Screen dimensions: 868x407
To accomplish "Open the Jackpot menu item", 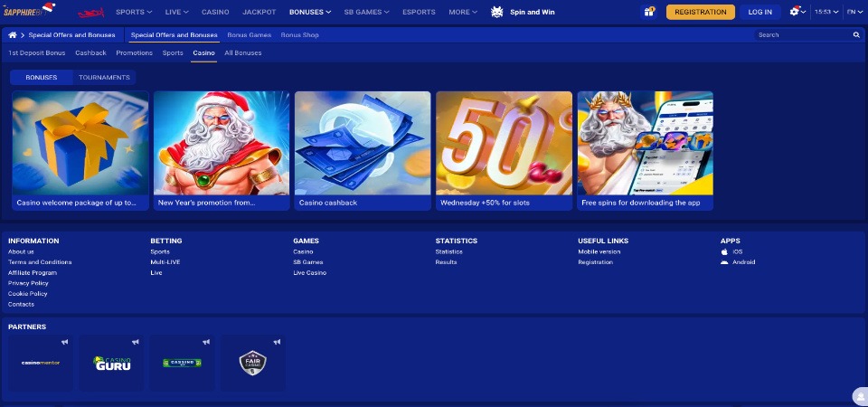I will pos(259,12).
